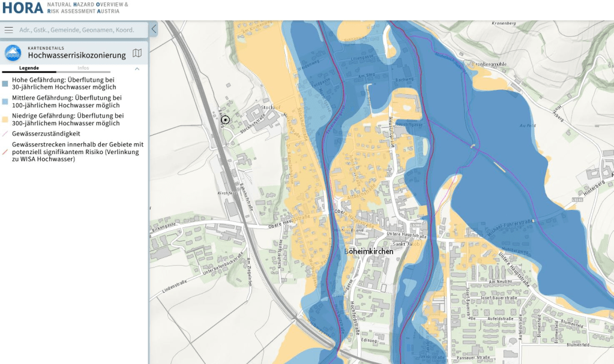The height and width of the screenshot is (364, 614).
Task: Collapse the sidebar with the left chevron
Action: click(x=154, y=29)
